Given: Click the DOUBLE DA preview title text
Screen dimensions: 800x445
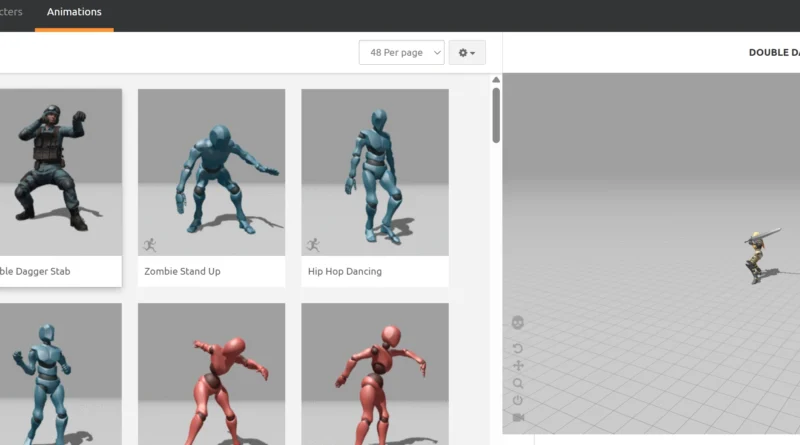Looking at the screenshot, I should click(774, 53).
